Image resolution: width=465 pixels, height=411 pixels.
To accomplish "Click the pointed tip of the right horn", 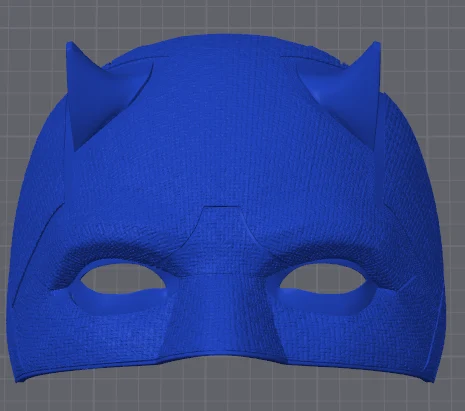I will (x=376, y=44).
